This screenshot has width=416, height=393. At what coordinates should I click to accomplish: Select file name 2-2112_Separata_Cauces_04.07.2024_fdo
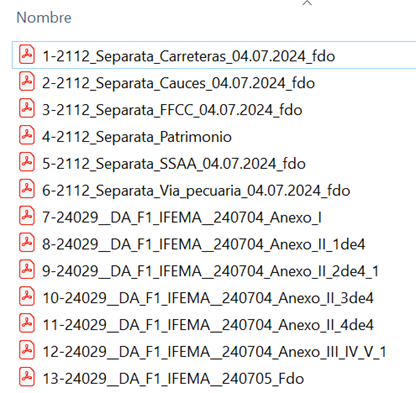178,83
